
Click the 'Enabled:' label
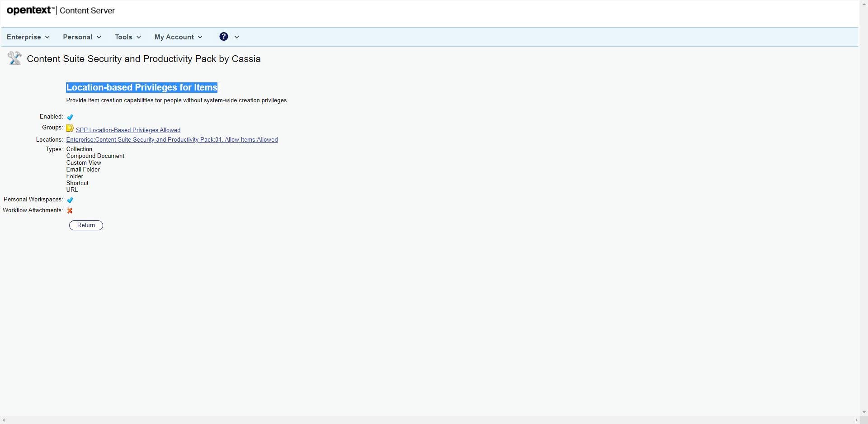coord(51,117)
